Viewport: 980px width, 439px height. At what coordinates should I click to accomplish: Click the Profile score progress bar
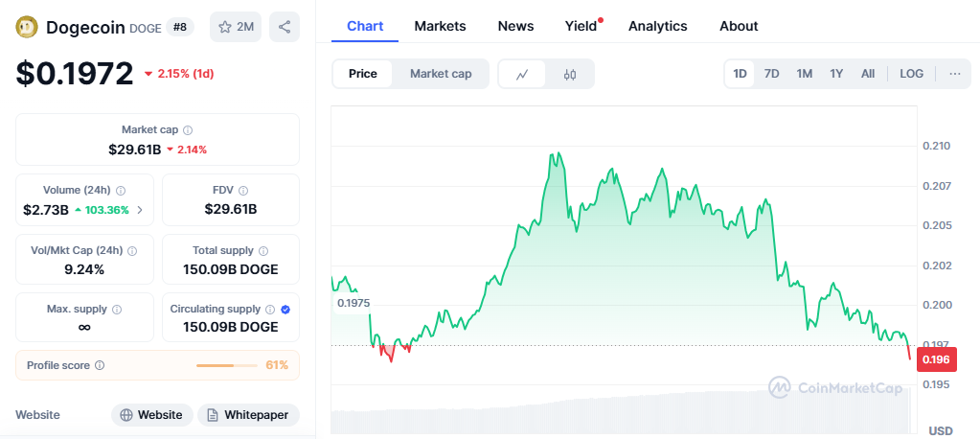[226, 365]
